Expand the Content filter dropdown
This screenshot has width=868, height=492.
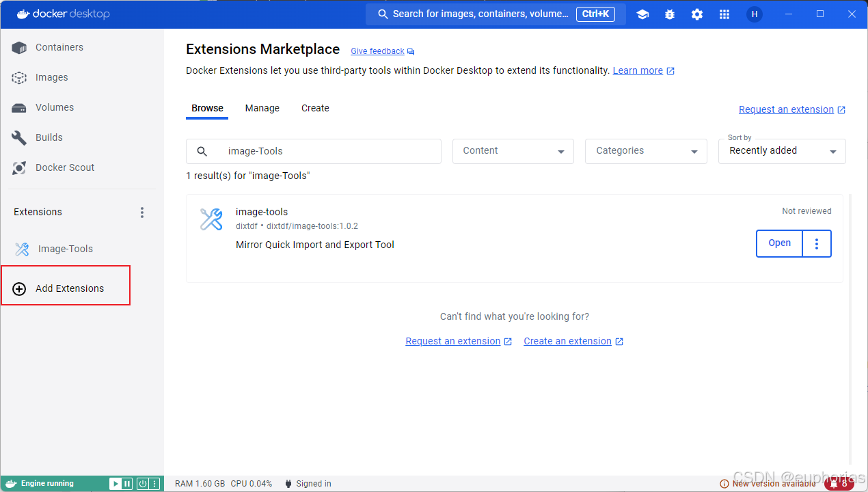[x=513, y=151]
